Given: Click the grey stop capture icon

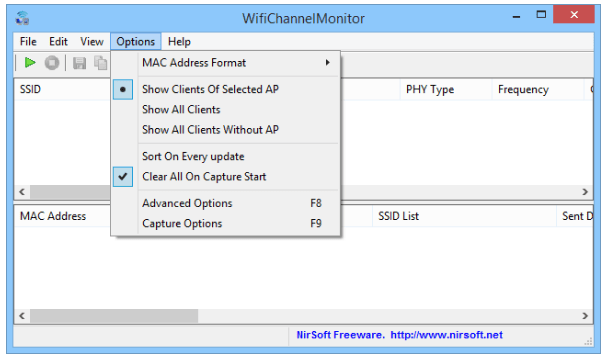Looking at the screenshot, I should pyautogui.click(x=52, y=63).
